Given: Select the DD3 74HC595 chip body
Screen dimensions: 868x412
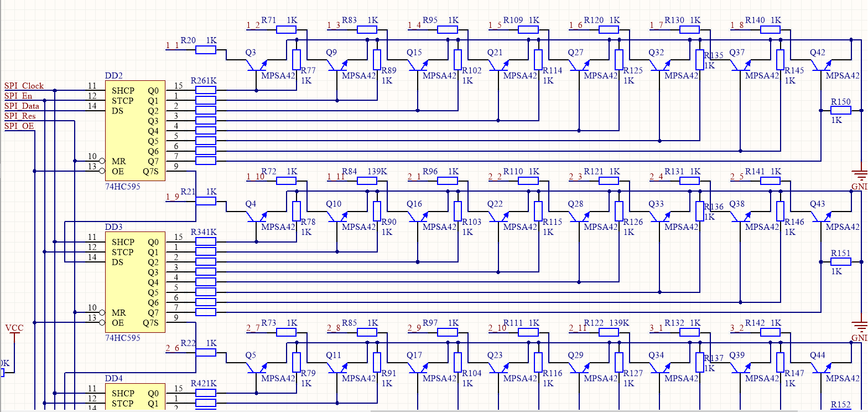Looking at the screenshot, I should point(135,282).
